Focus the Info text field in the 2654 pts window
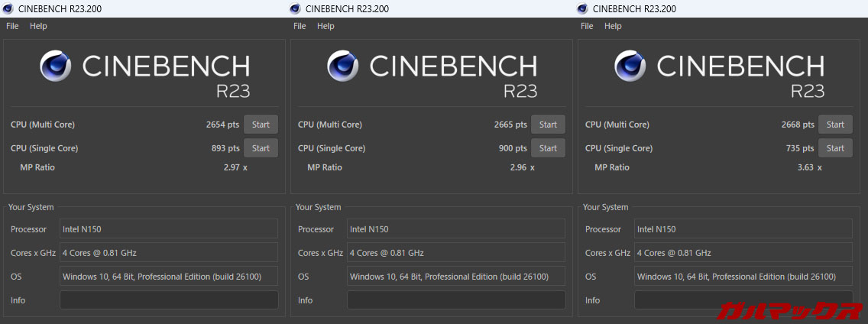This screenshot has height=324, width=868. 169,300
